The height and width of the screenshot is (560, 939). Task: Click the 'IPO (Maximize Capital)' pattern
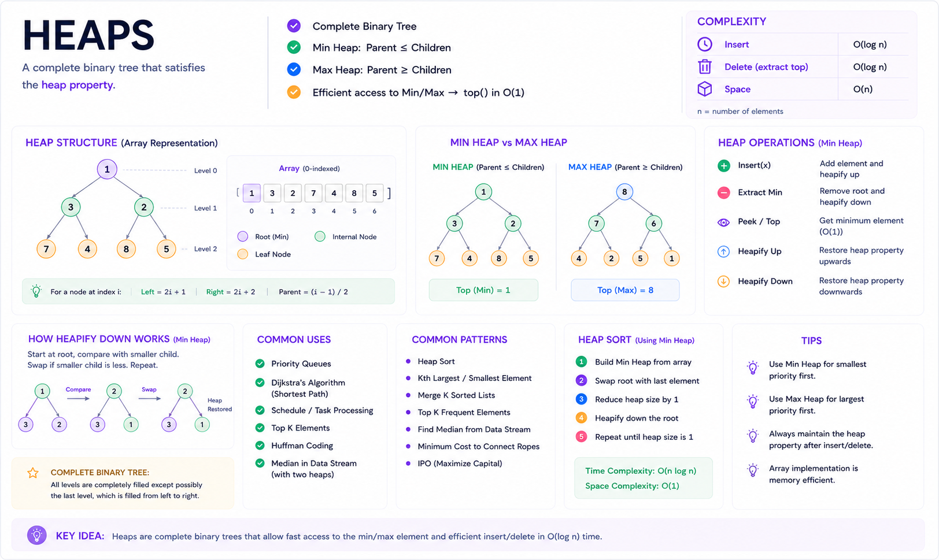point(460,463)
